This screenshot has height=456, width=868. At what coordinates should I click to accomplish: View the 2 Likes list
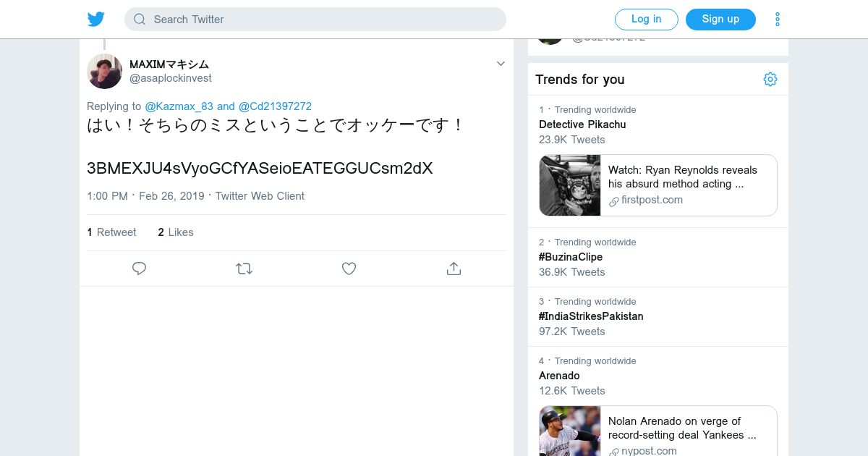tap(176, 232)
